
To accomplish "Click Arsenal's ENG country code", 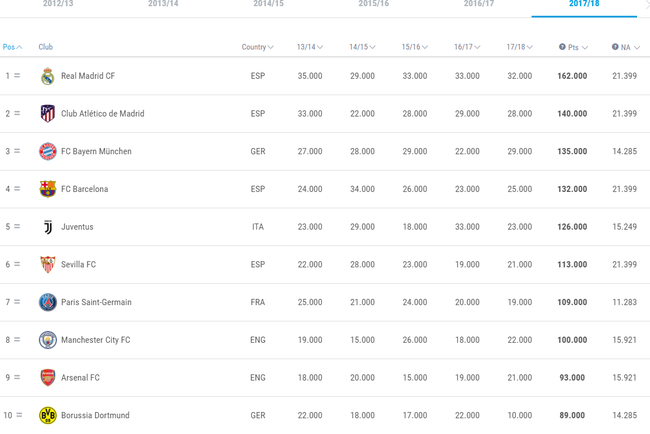I will click(258, 378).
